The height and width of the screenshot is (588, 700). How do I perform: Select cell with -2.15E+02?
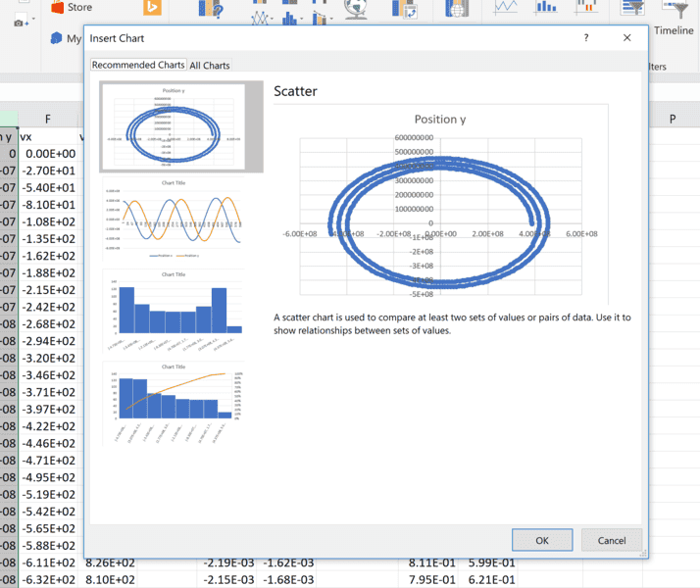48,290
